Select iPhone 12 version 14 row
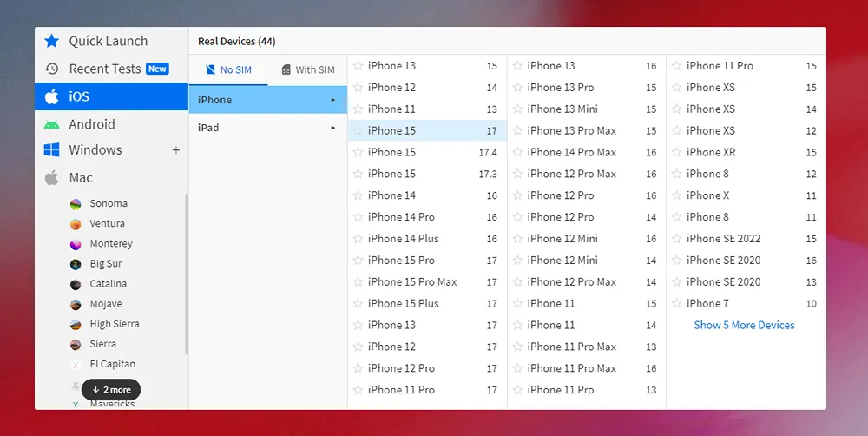The height and width of the screenshot is (436, 868). 427,87
